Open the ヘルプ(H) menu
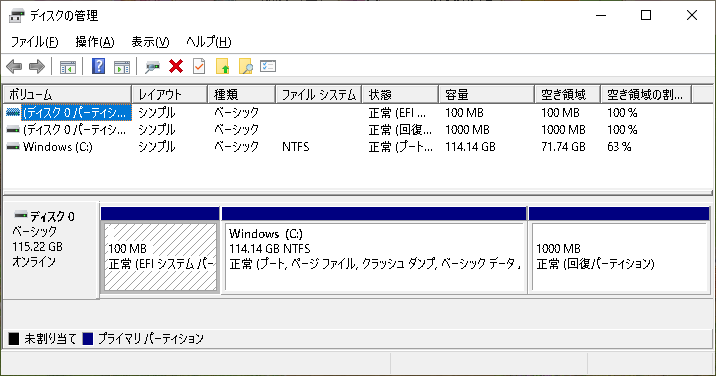The width and height of the screenshot is (716, 376). 209,42
